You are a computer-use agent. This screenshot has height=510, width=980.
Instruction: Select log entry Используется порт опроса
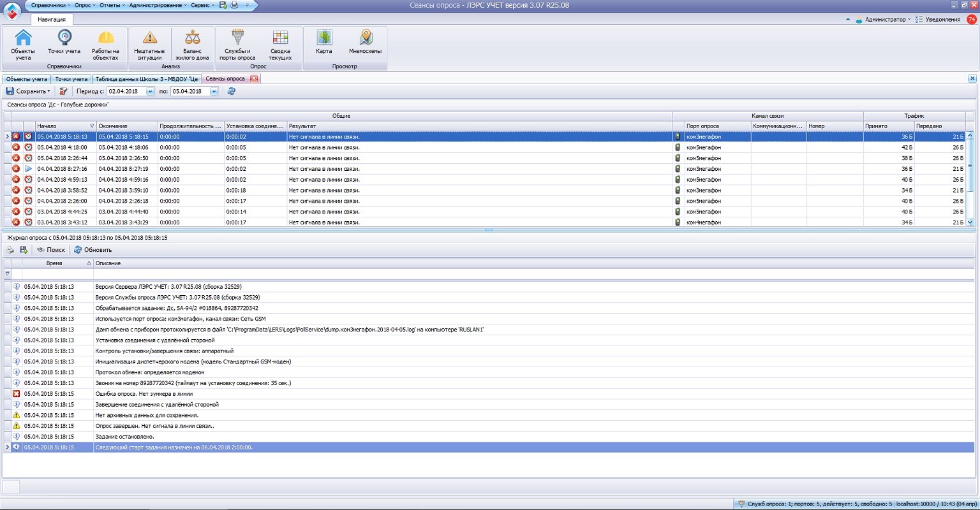coord(489,319)
